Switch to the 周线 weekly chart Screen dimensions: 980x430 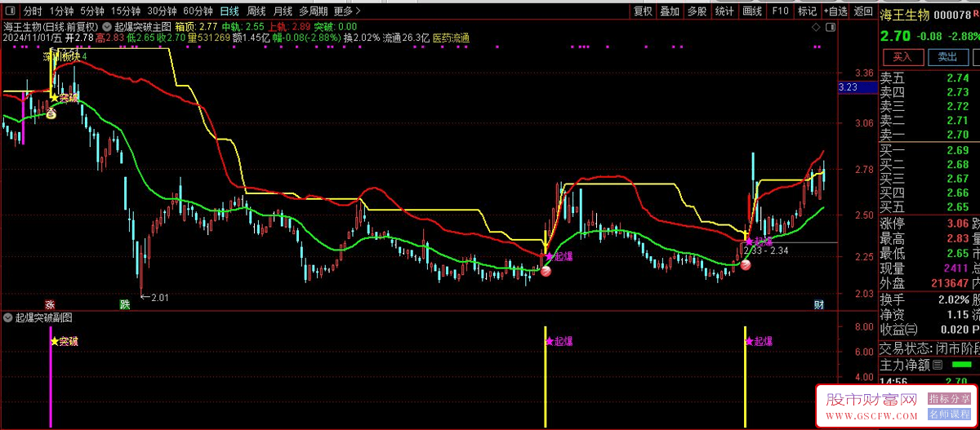click(x=256, y=11)
